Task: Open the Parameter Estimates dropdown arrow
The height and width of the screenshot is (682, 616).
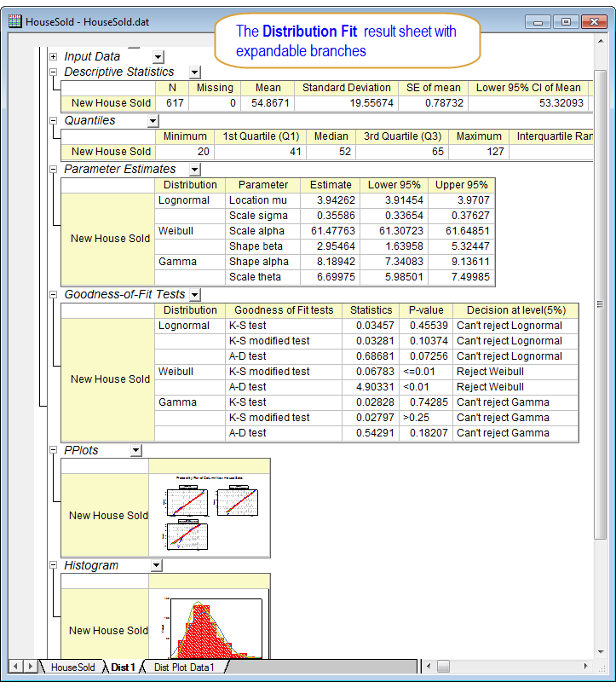Action: [x=195, y=170]
